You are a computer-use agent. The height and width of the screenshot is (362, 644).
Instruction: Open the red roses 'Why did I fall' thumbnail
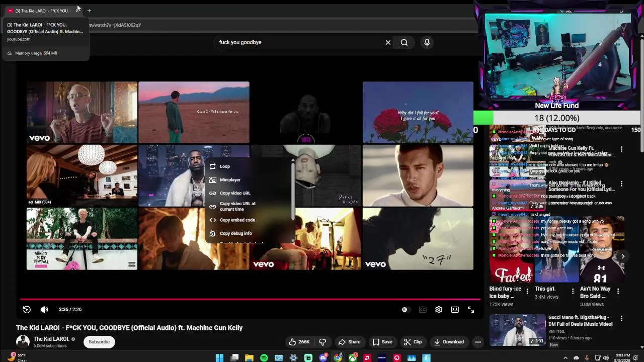[418, 113]
